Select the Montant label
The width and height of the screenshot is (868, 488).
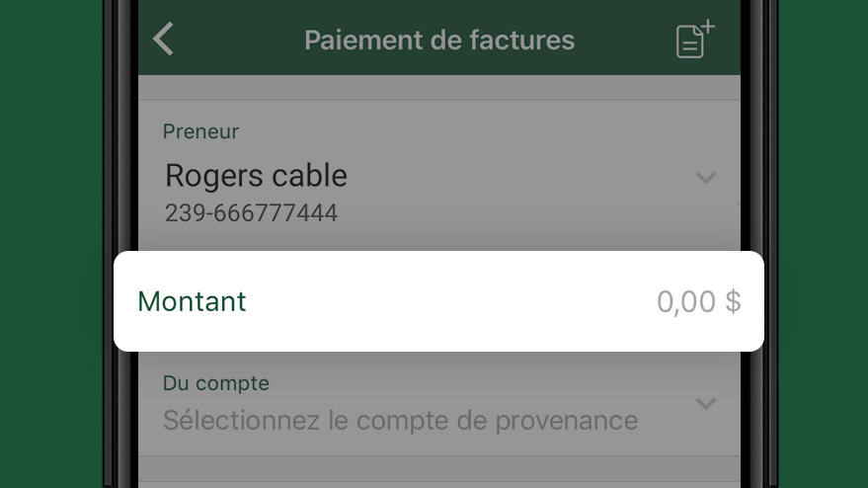pos(192,301)
